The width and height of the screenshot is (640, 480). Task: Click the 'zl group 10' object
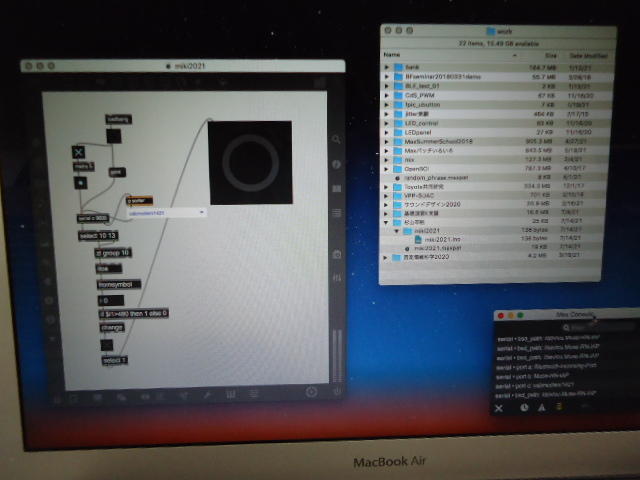tap(113, 253)
